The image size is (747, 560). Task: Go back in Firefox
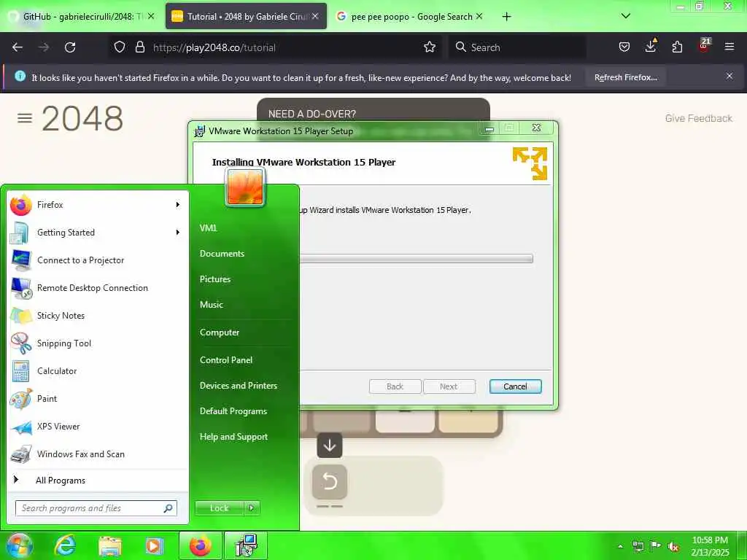18,47
